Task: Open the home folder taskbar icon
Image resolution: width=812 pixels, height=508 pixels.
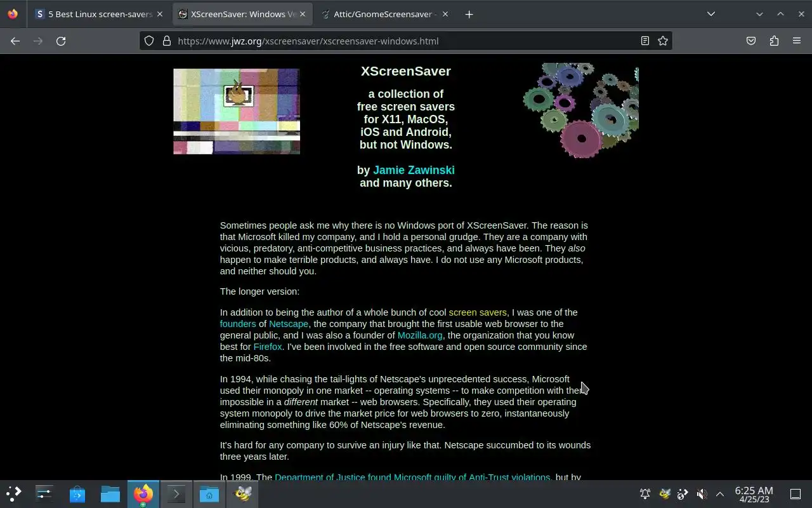Action: (x=209, y=493)
